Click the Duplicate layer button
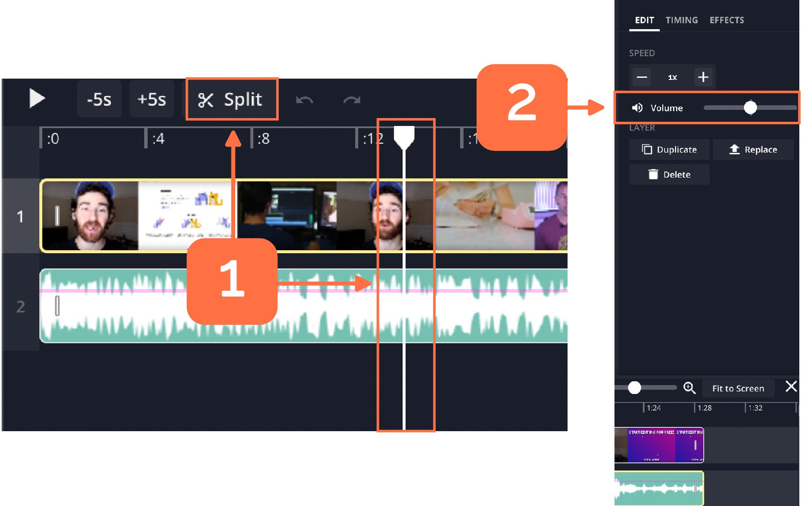 [669, 150]
